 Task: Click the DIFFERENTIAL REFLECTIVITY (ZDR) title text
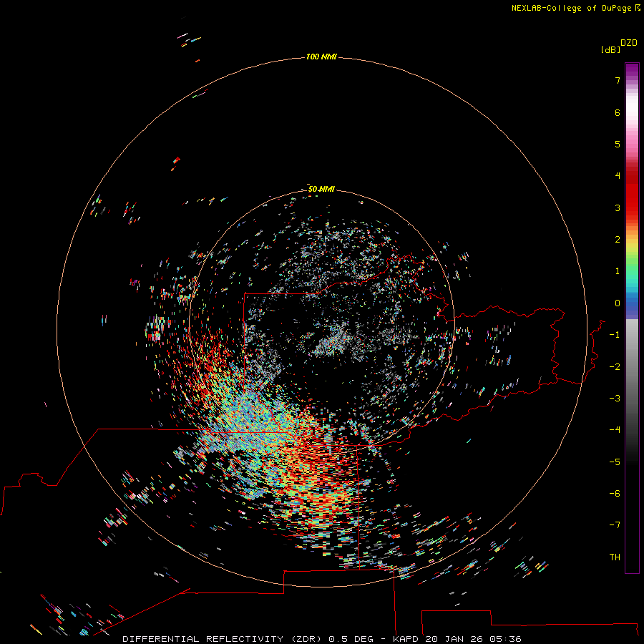pos(223,639)
